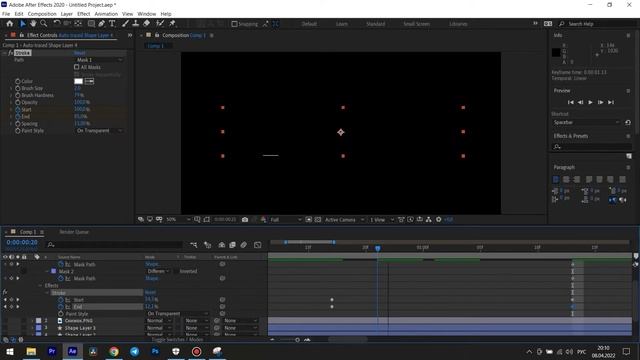Open the 1 View dropdown

[382, 220]
